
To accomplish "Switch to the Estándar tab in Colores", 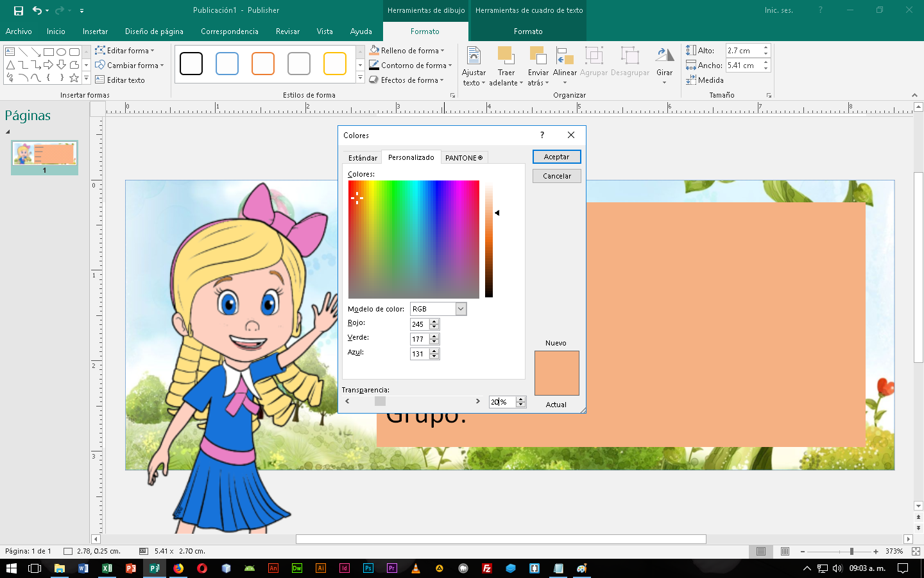I will coord(363,158).
